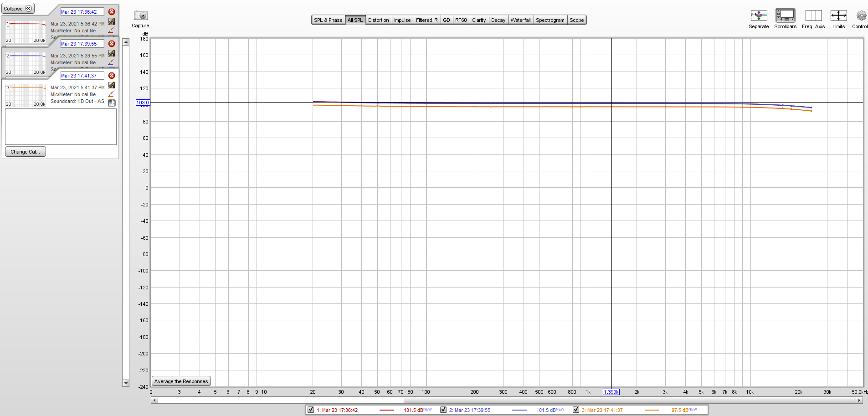This screenshot has width=868, height=416.
Task: Edit the name field Mar 23 17:39:55
Action: (82, 44)
